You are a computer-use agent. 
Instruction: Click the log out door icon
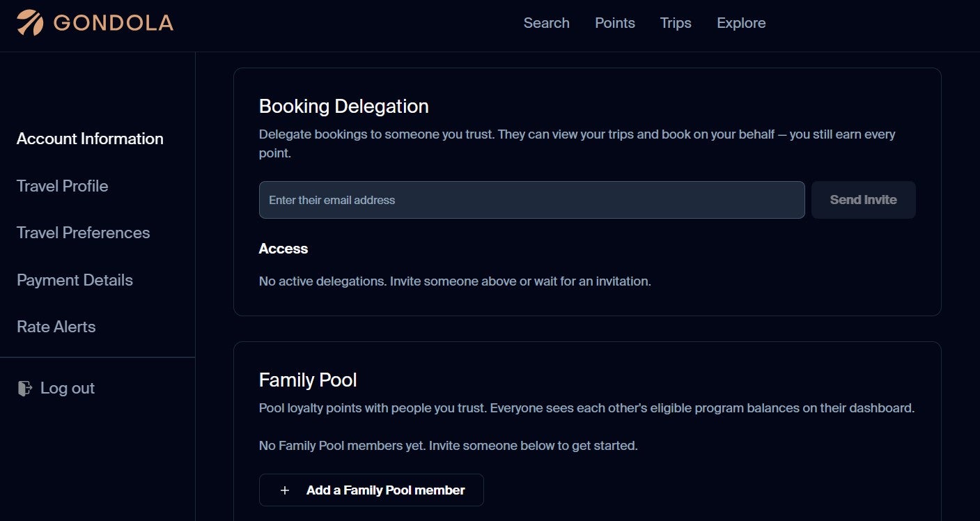point(25,388)
